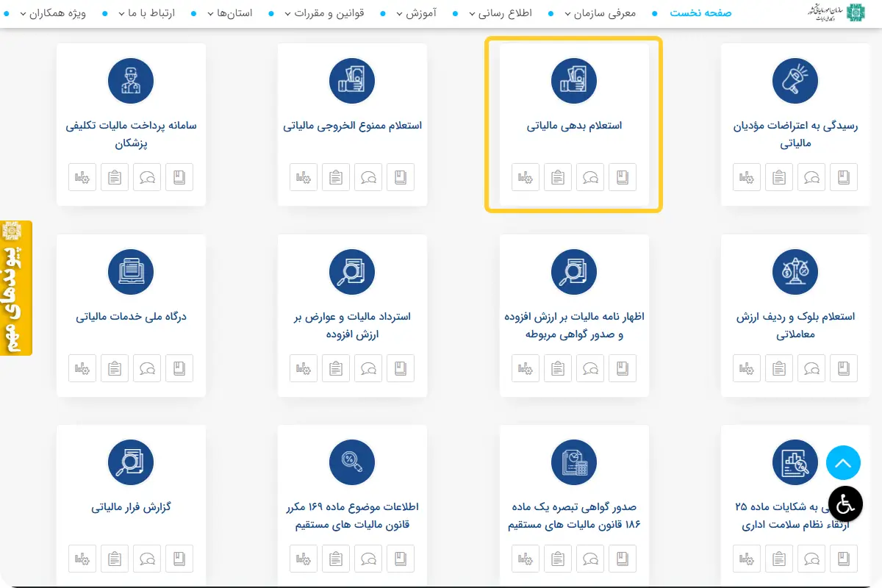Open book icon under درگاه ملی خدمات مالیاتی
882x588 pixels.
point(179,368)
